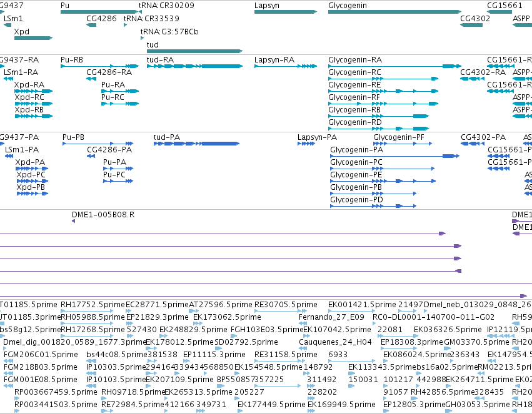Select the Xpd-PB protein feature
Viewport: 532px width, 414px height.
click(x=33, y=194)
